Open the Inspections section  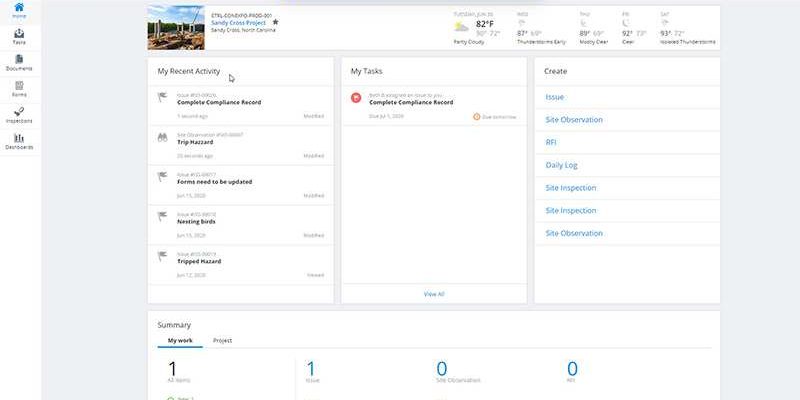20,114
